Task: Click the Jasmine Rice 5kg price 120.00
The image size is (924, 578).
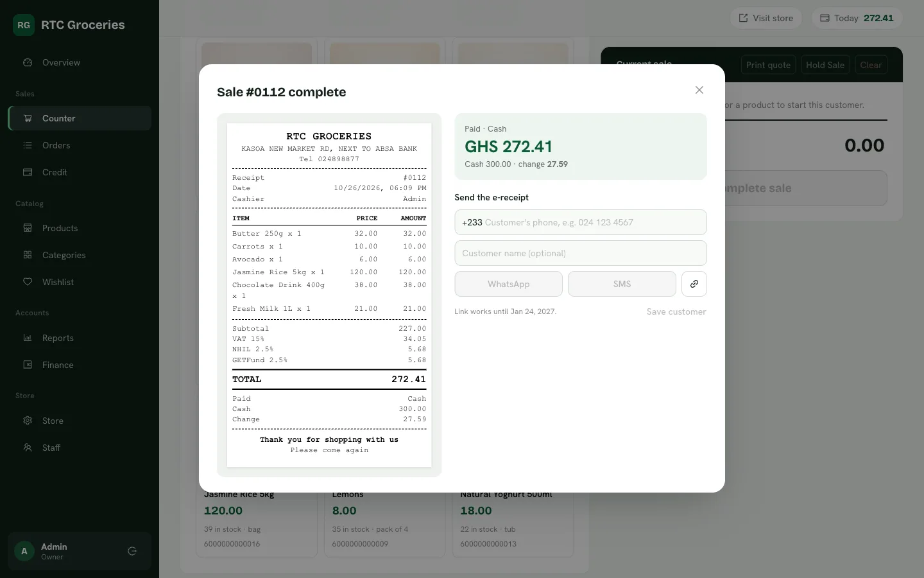Action: (223, 511)
